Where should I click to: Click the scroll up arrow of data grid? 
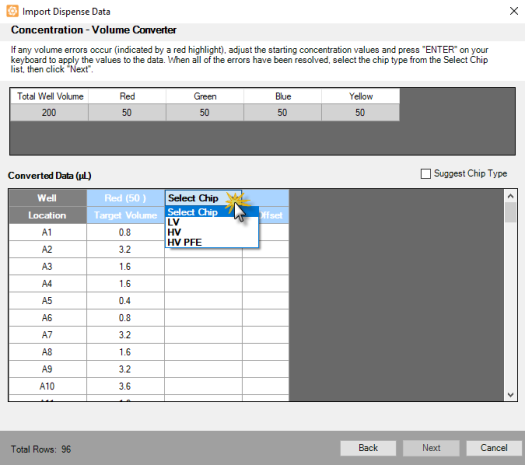tap(510, 196)
